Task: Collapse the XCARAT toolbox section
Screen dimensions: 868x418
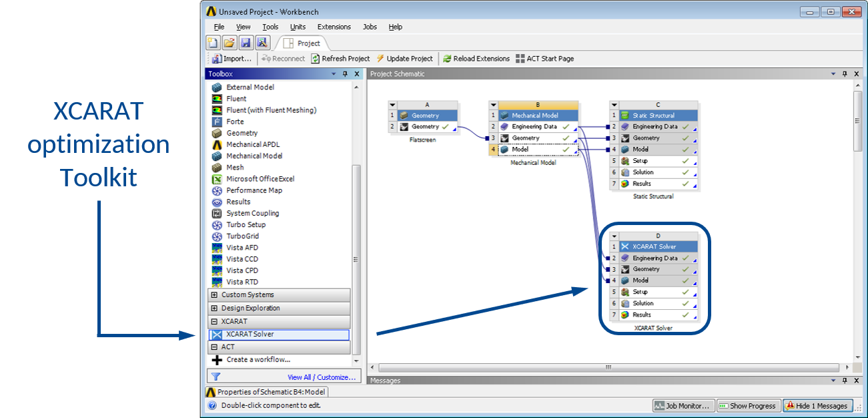Action: click(214, 322)
